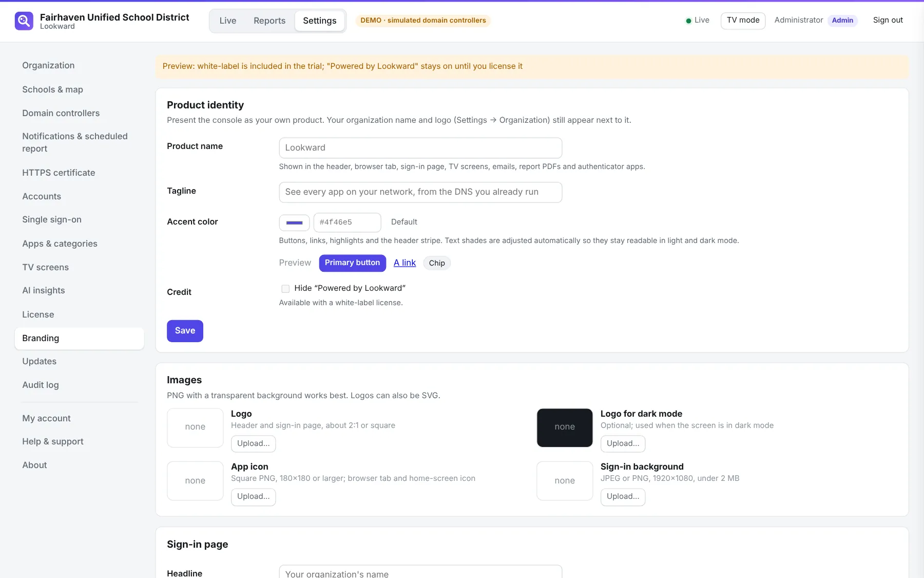The image size is (924, 578).
Task: Click the Fairhaven Unified School District title
Action: coord(114,17)
